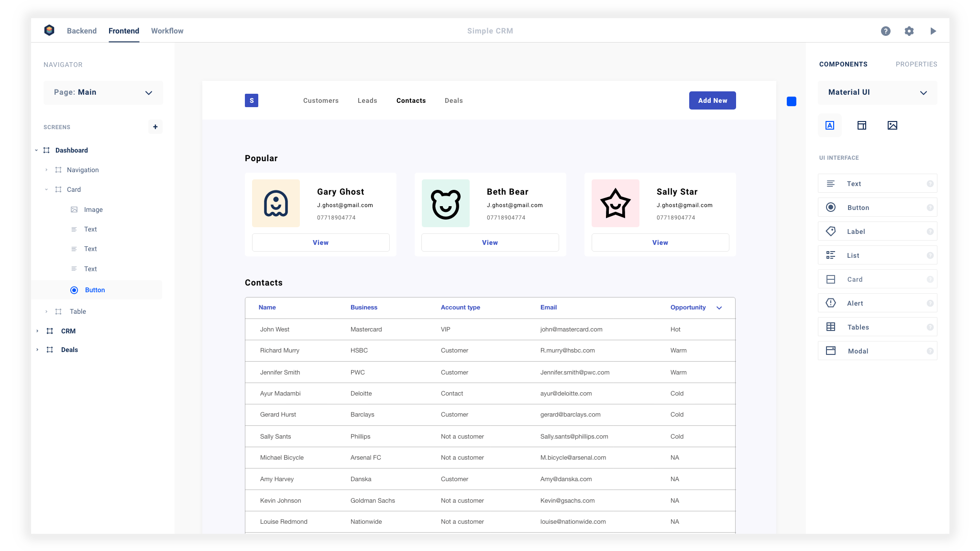Expand the Navigation tree node
Viewport: 980px width, 551px height.
click(46, 170)
